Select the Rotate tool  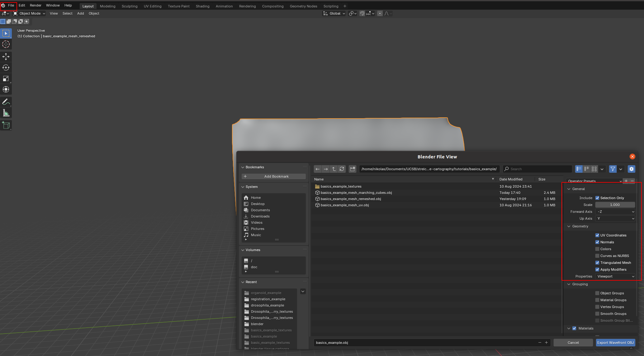pyautogui.click(x=6, y=68)
